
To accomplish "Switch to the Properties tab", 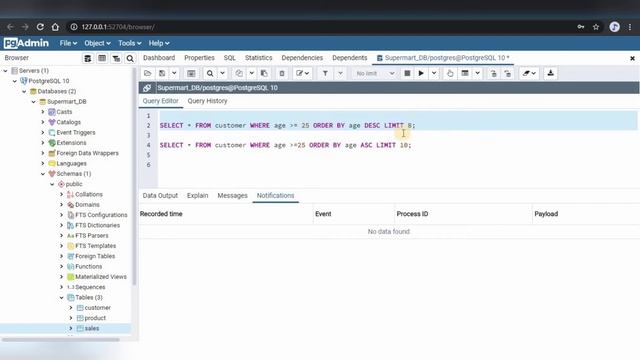I will pos(199,58).
